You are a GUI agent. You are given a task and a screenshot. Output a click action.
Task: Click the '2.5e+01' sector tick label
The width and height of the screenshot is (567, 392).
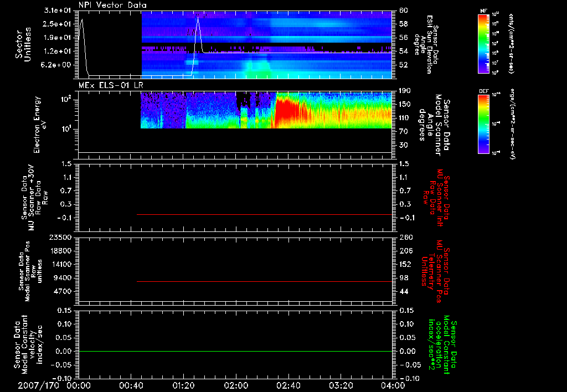[x=58, y=24]
